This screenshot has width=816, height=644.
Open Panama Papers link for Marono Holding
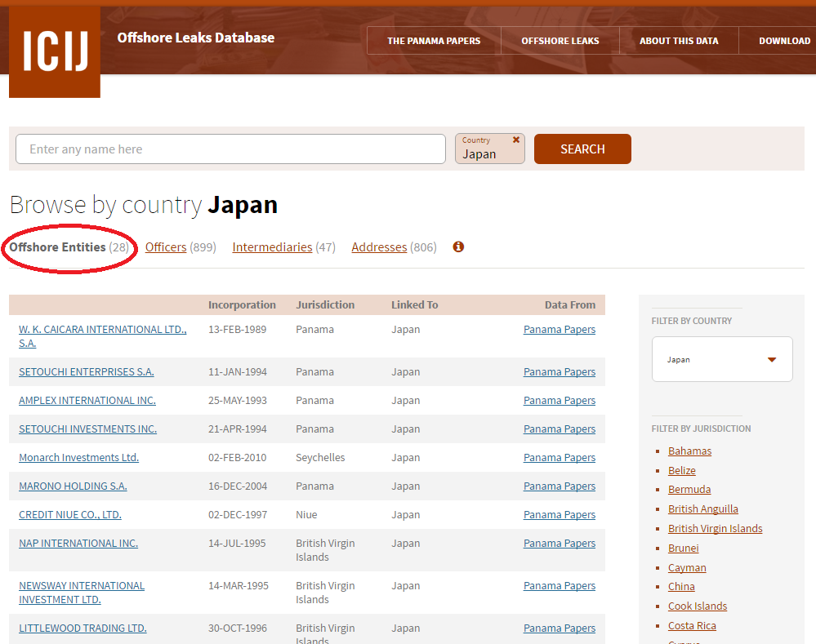click(560, 486)
